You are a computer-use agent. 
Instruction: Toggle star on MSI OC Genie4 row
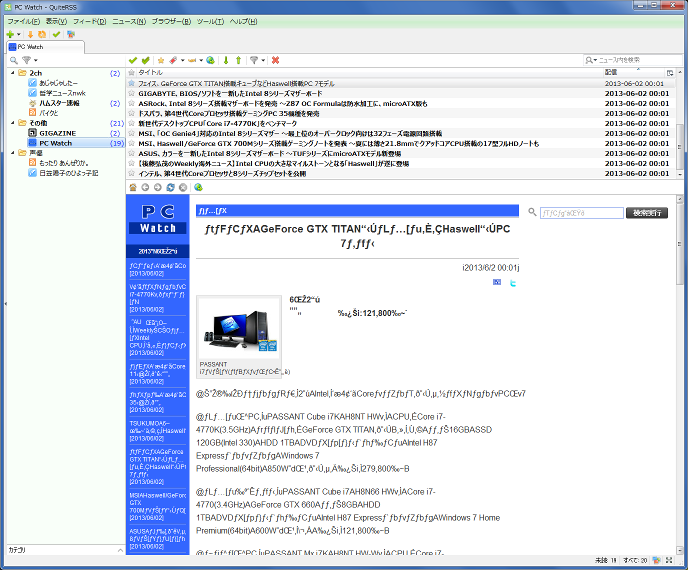point(131,133)
